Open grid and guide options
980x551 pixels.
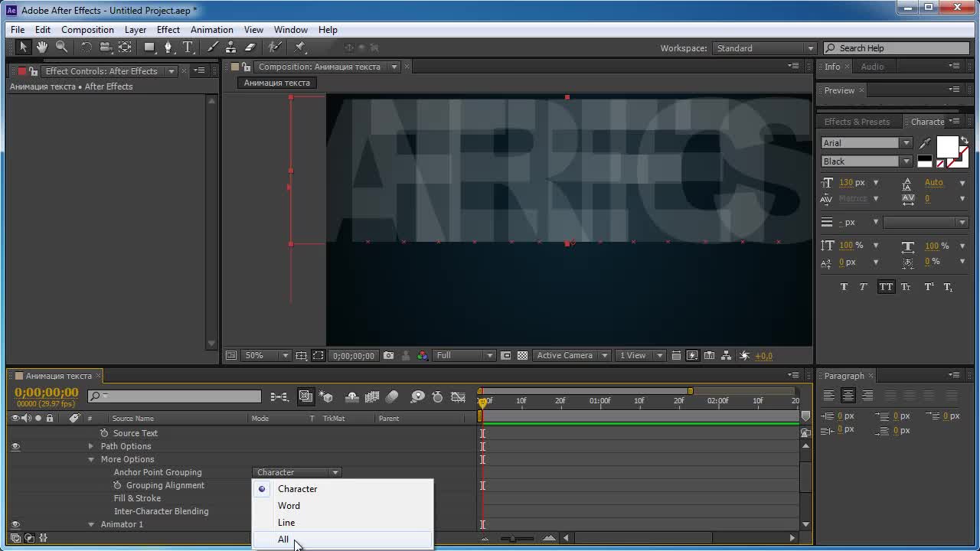pos(301,356)
